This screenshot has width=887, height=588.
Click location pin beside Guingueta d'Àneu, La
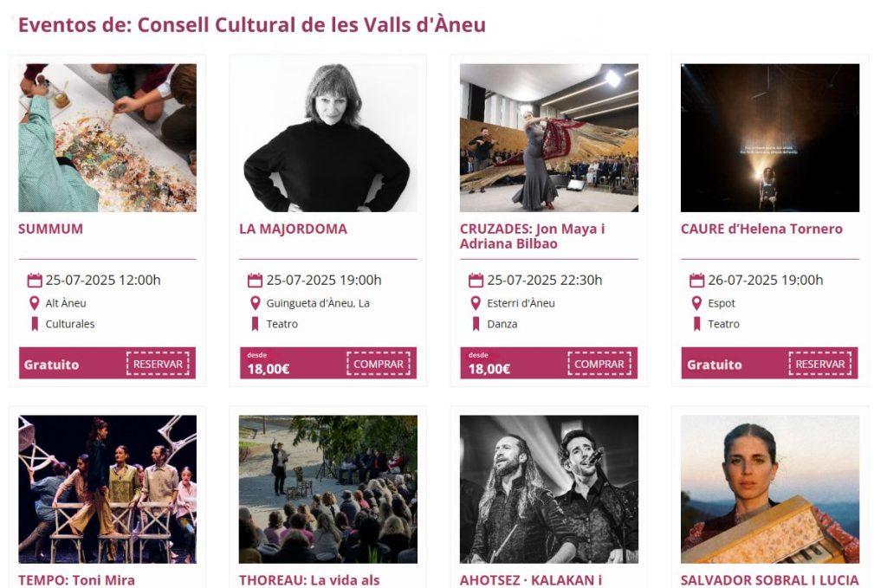256,303
